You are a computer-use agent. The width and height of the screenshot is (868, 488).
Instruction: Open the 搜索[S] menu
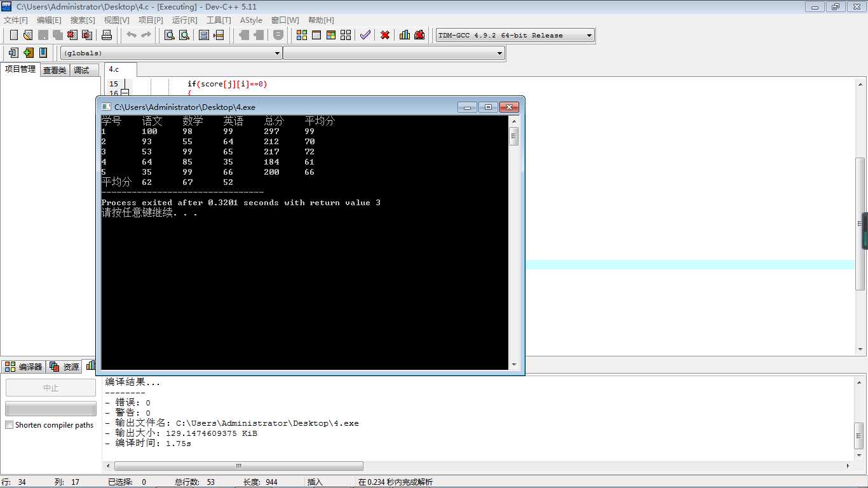tap(83, 20)
